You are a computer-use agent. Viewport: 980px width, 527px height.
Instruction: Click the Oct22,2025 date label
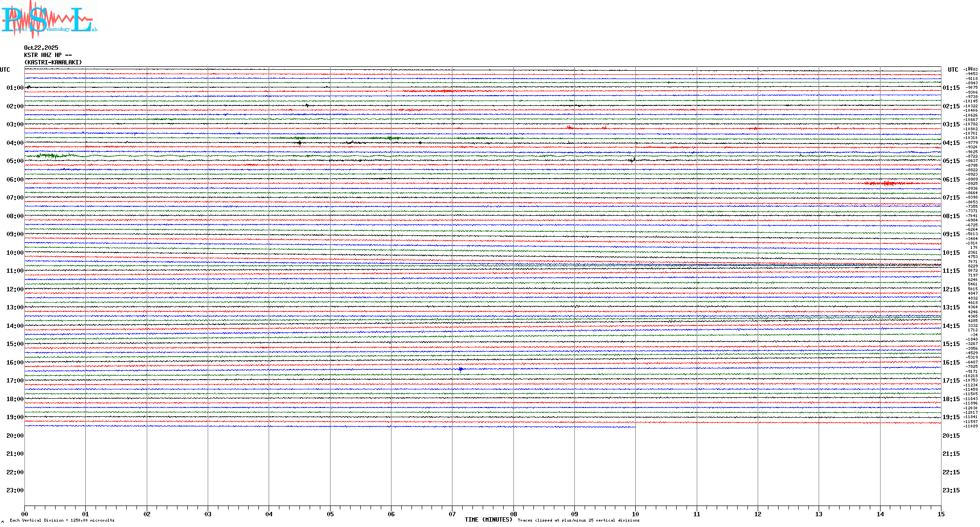click(x=41, y=48)
